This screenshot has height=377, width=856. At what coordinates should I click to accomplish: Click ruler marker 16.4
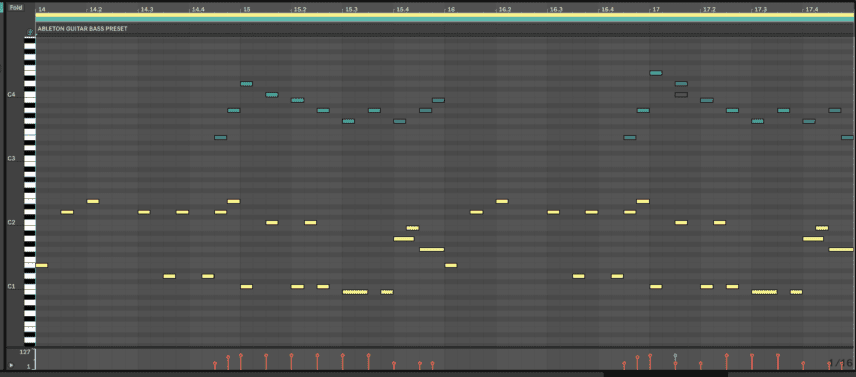[607, 9]
